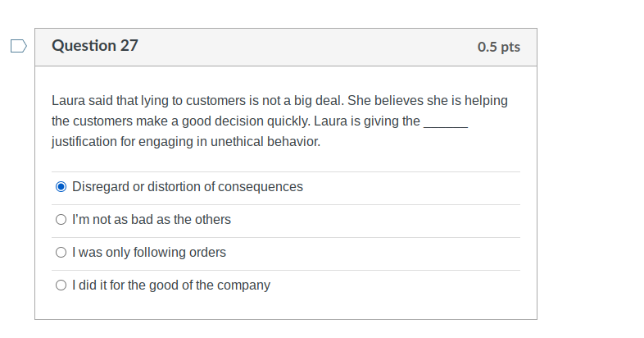This screenshot has width=644, height=338.
Task: Choose the "I'm not as bad as the others" radio button
Action: pos(61,220)
